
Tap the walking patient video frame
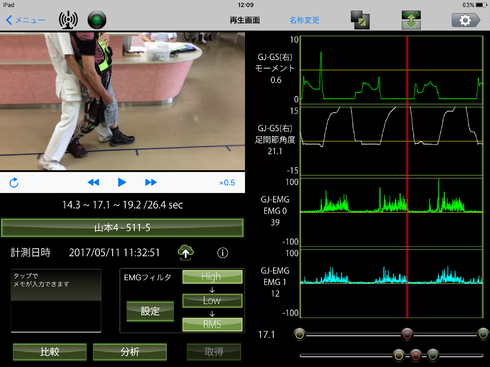(122, 101)
